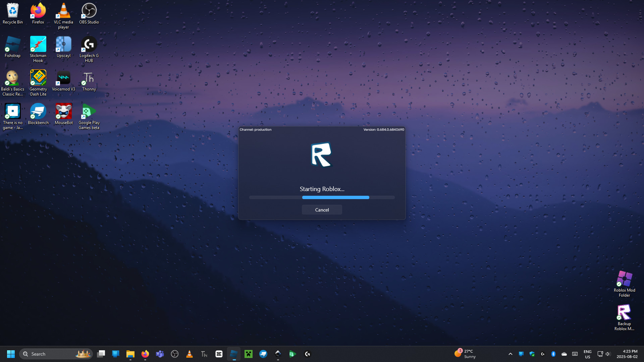Open Voicemod V3 desktop icon
The image size is (644, 362).
coord(63,81)
